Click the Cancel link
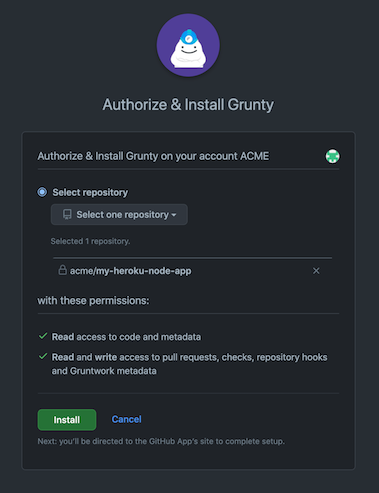 click(x=126, y=419)
